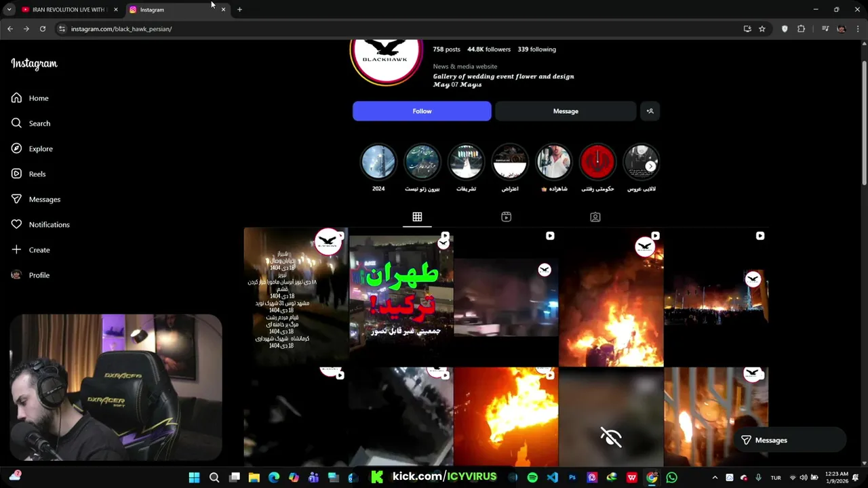Show hidden system tray icons
This screenshot has height=488, width=868.
(715, 478)
